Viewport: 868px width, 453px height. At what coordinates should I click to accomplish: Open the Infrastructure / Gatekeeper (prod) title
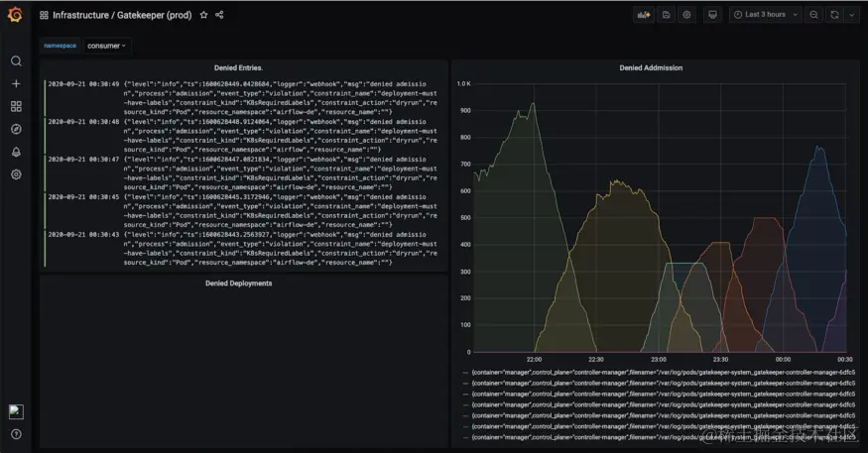pos(122,15)
